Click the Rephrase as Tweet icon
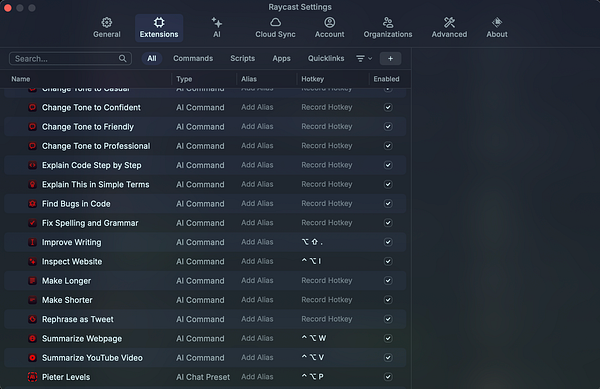 point(33,319)
